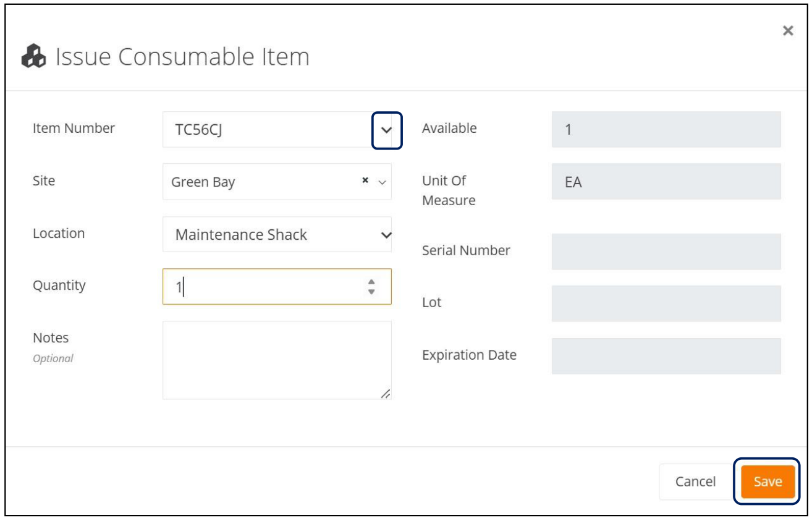Click the Quantity label
The height and width of the screenshot is (521, 812).
coord(59,286)
